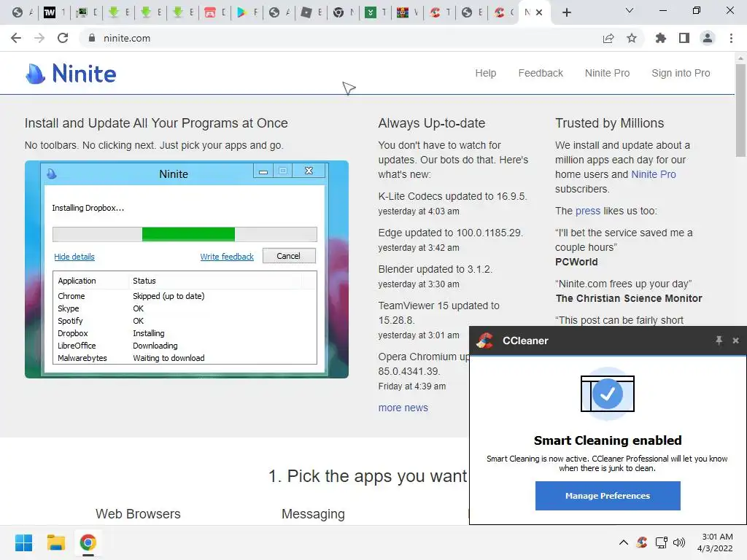Click the PCWorld quote source
Image resolution: width=747 pixels, height=560 pixels.
coord(576,262)
